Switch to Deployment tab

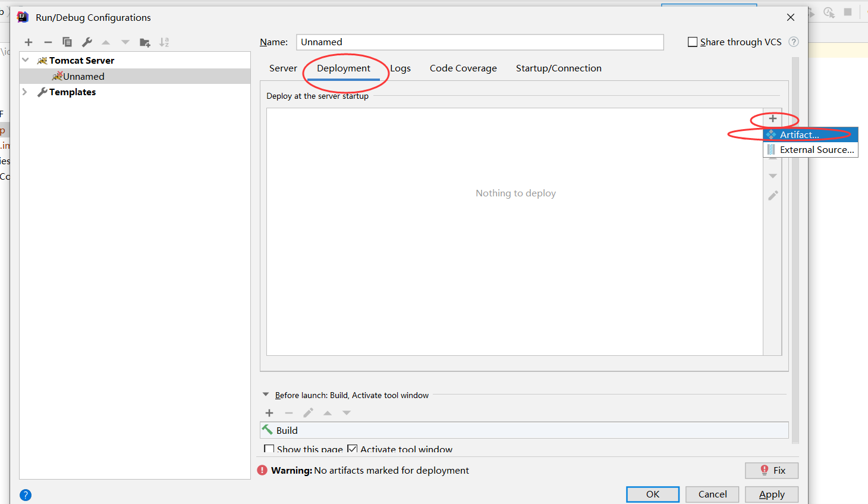click(344, 68)
